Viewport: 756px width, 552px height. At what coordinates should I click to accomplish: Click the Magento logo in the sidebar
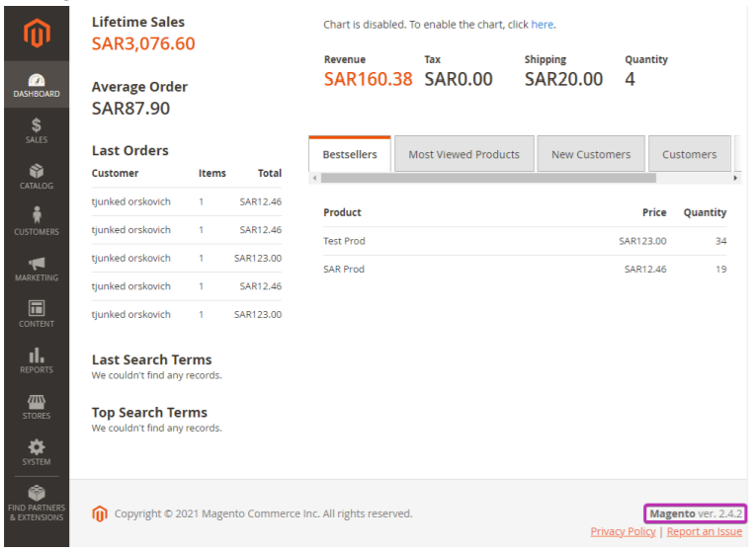pos(36,34)
